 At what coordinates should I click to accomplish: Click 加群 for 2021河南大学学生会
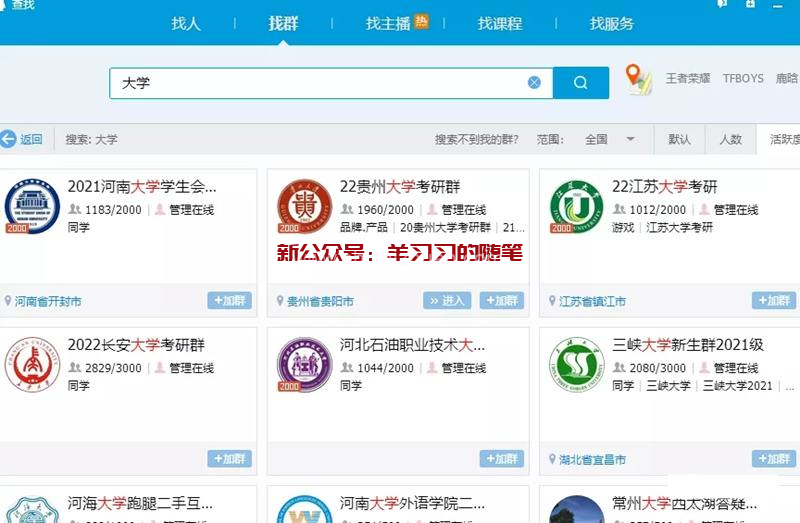(x=229, y=300)
